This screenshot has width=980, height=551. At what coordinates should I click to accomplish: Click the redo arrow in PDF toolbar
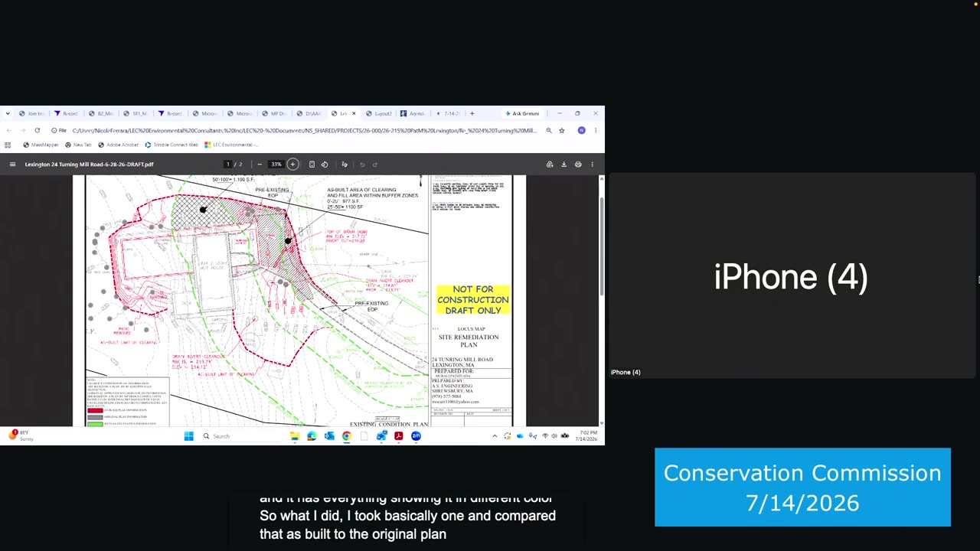tap(374, 164)
